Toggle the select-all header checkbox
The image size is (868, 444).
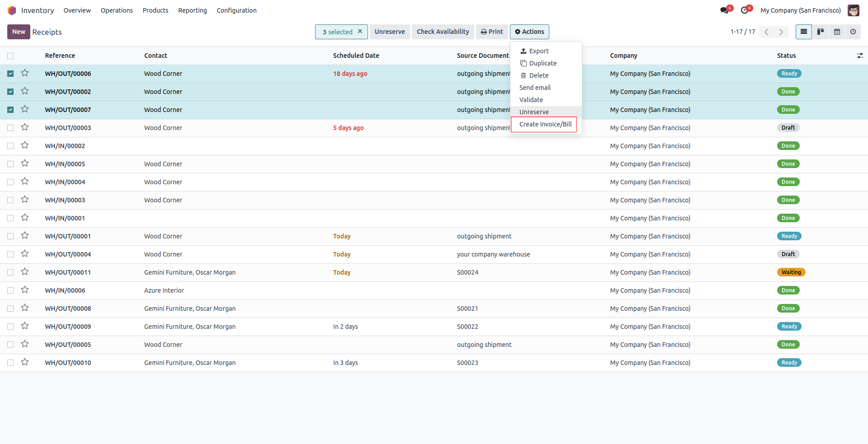coord(10,56)
